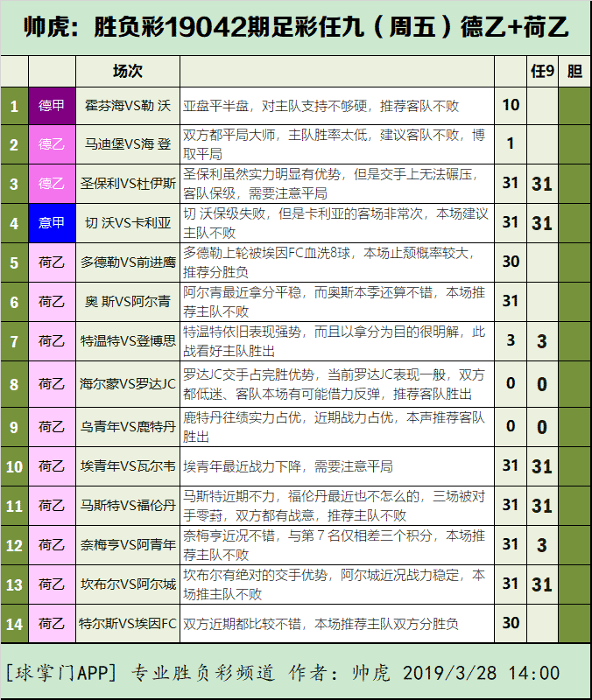Image resolution: width=592 pixels, height=700 pixels.
Task: Click the title text 帅虎：胜负彩19042期足彩任九
Action: click(x=194, y=27)
